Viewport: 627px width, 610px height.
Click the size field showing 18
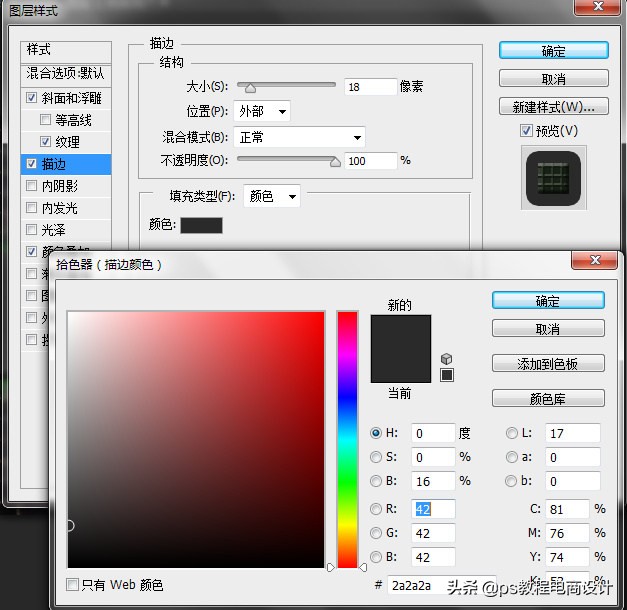[370, 87]
